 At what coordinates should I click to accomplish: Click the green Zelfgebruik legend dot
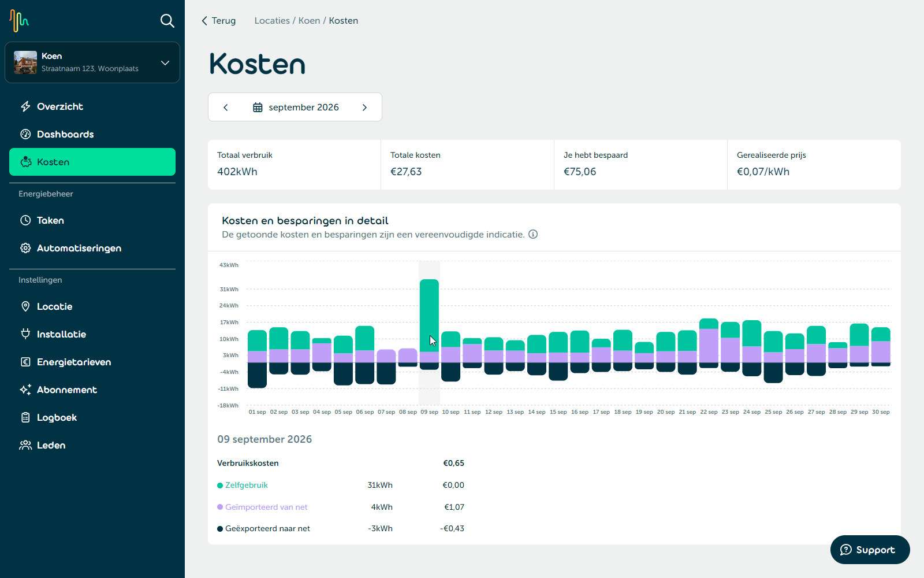220,486
